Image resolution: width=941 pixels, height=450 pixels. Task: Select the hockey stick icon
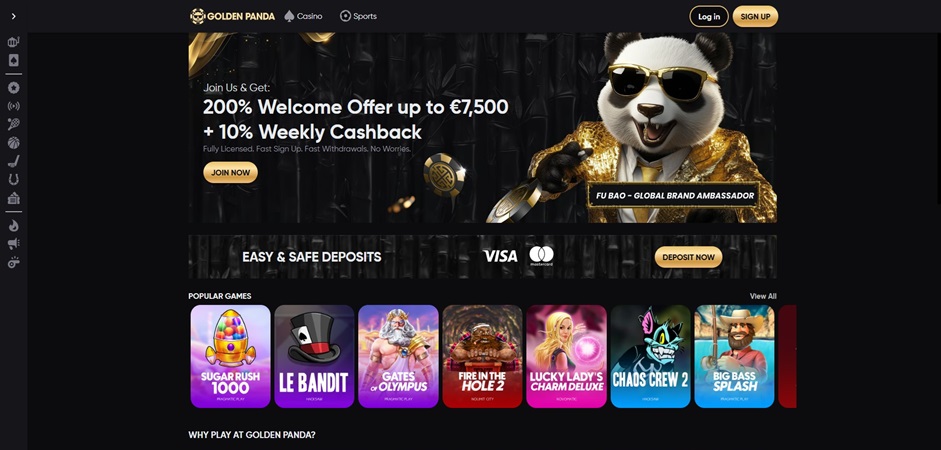[13, 161]
